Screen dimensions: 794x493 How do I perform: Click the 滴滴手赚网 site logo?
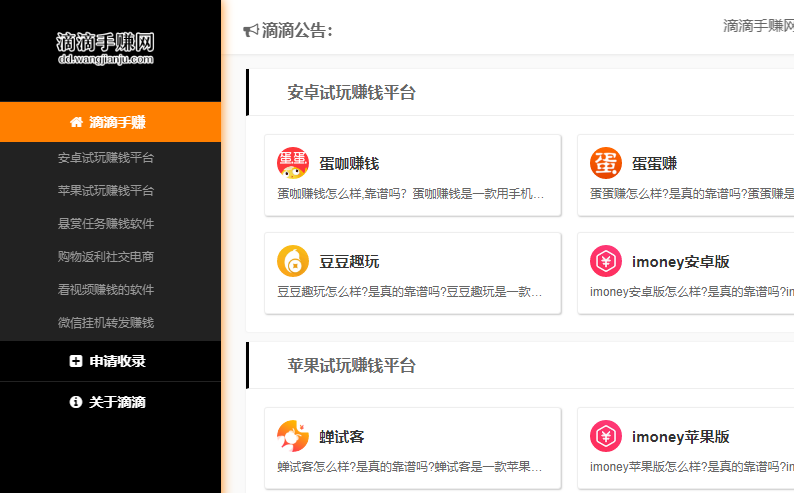pyautogui.click(x=105, y=49)
